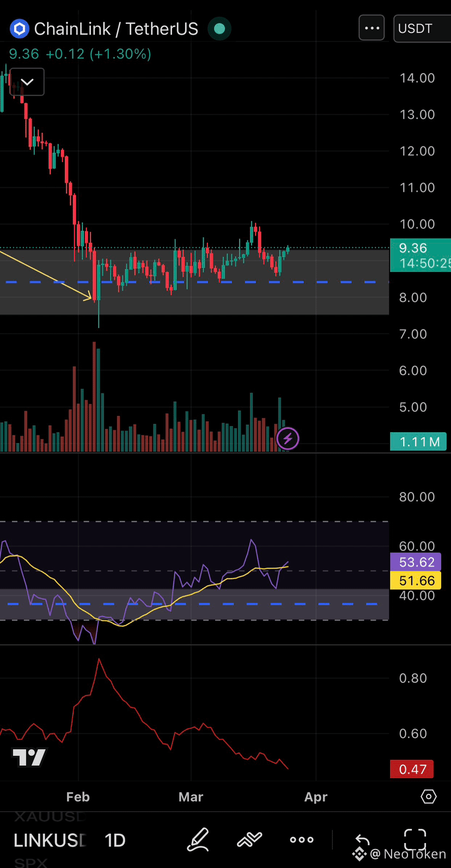Tap the ChainLink coin logo icon
Screen dimensions: 451x868
point(20,28)
